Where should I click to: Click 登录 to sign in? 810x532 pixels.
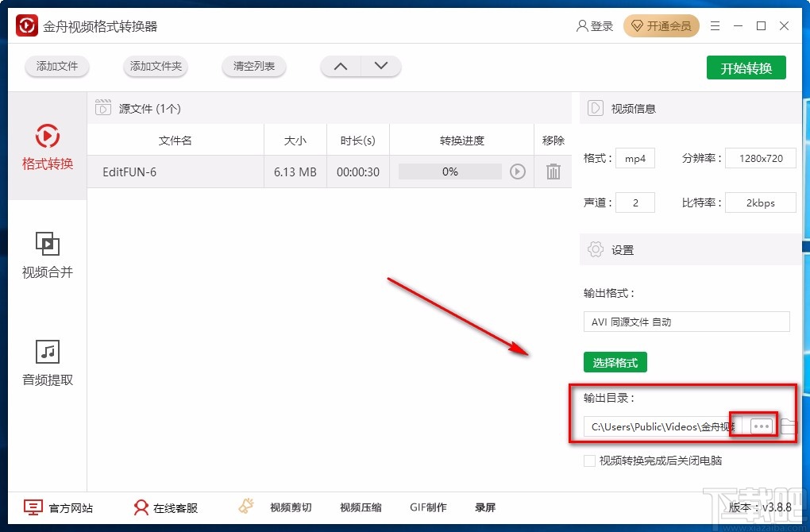(x=595, y=25)
